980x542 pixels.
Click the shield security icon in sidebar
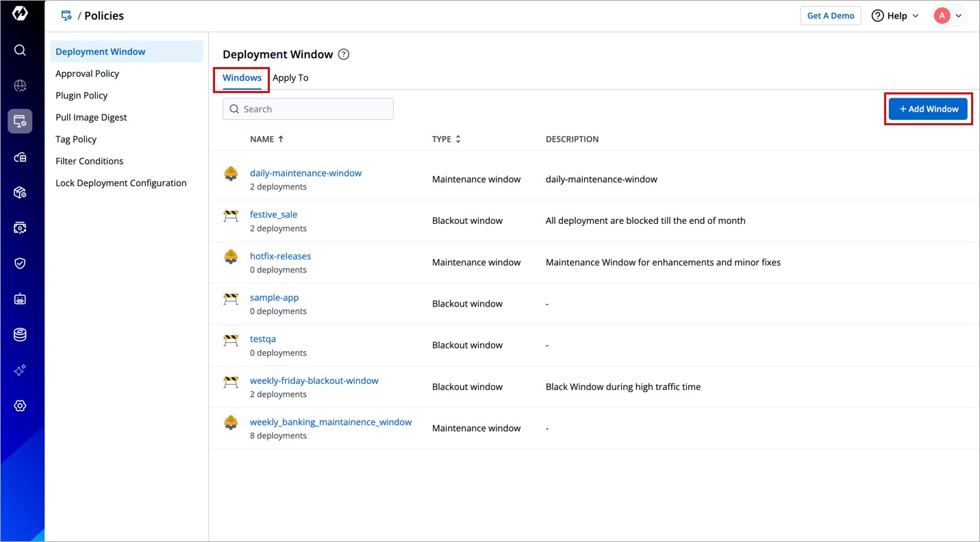[20, 263]
